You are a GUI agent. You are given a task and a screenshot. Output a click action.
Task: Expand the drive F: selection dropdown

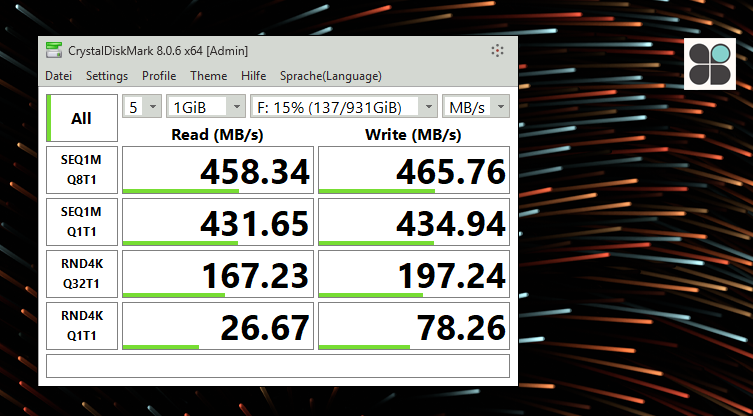[x=344, y=107]
